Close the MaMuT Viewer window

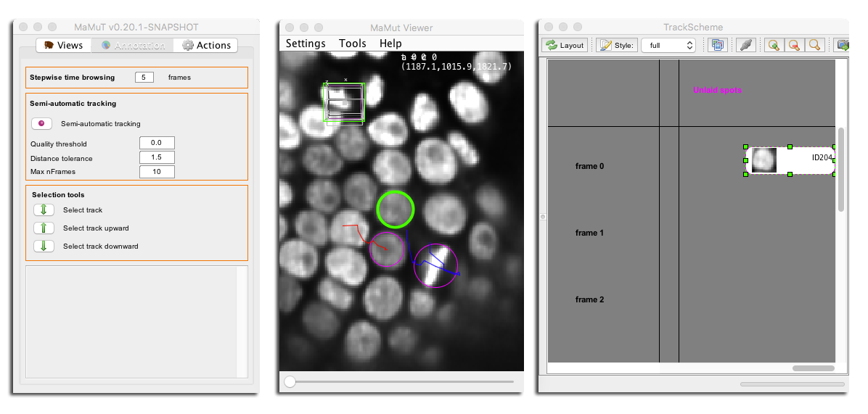point(288,27)
